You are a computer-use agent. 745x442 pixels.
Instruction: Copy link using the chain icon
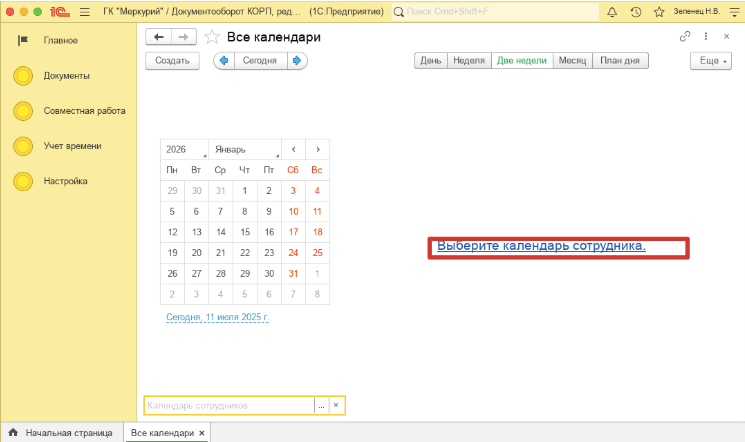685,36
